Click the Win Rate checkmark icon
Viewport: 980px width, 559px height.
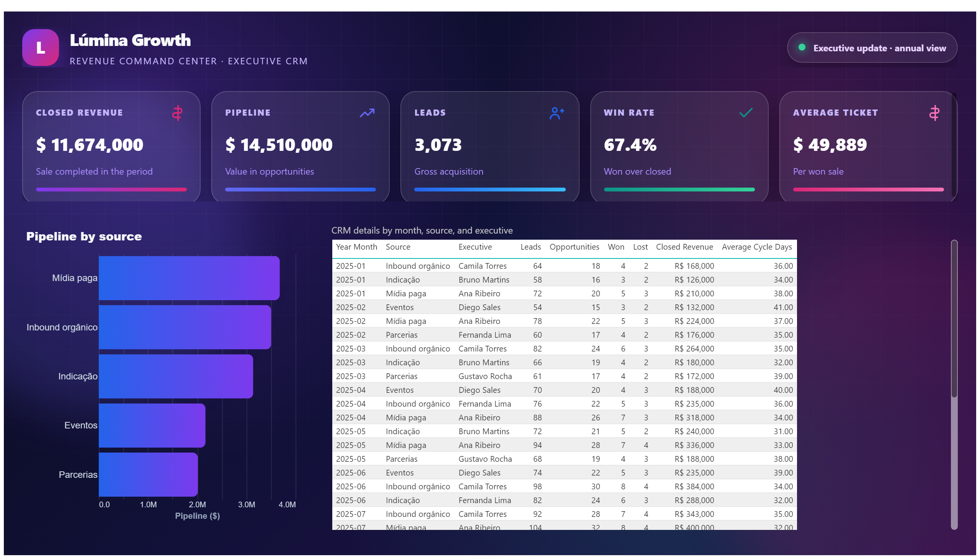pyautogui.click(x=745, y=113)
